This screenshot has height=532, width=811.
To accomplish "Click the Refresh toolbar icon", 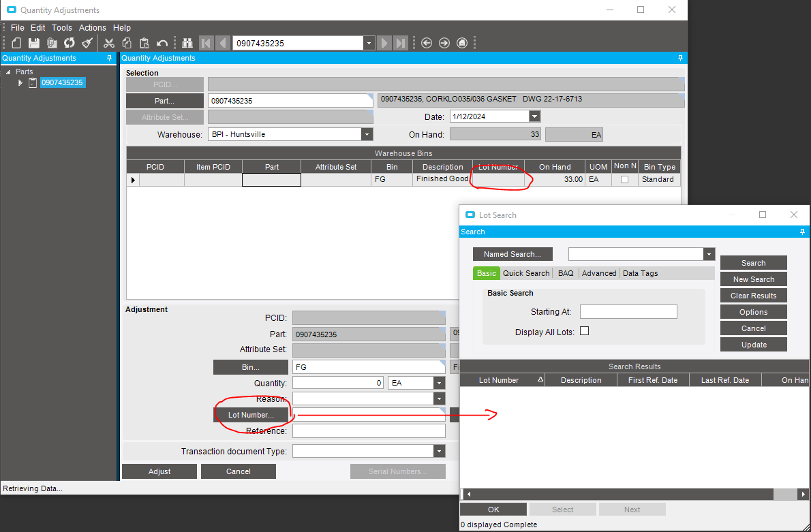I will pos(70,43).
